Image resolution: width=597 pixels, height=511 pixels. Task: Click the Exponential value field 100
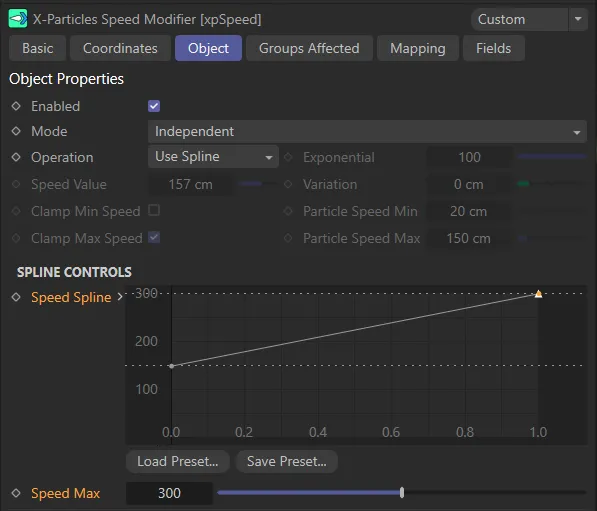click(469, 157)
